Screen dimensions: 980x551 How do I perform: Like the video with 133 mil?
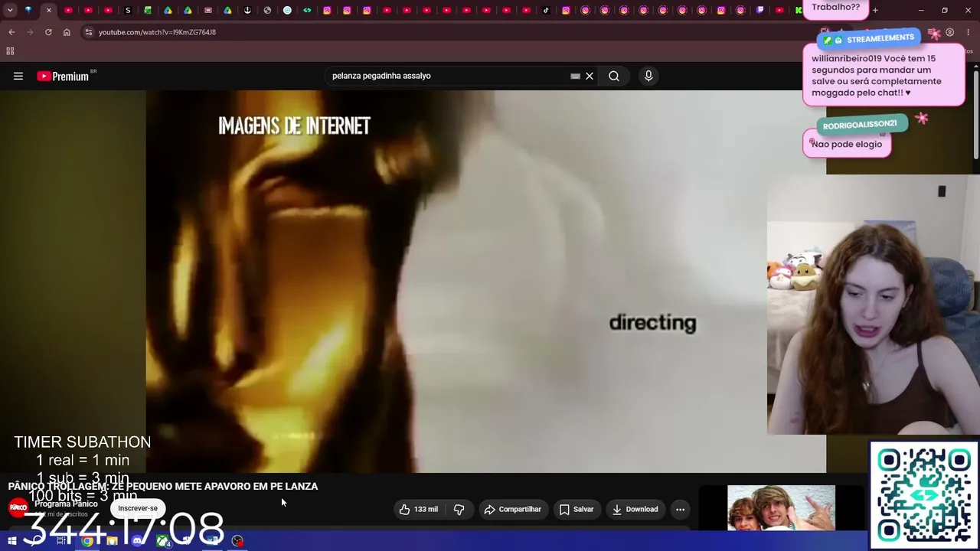tap(419, 509)
